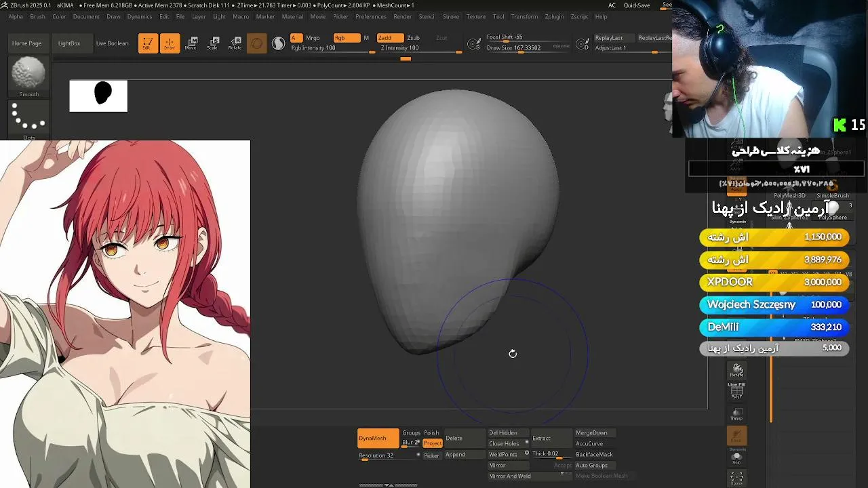Select the Scale transform tool
This screenshot has height=488, width=868.
[x=213, y=43]
